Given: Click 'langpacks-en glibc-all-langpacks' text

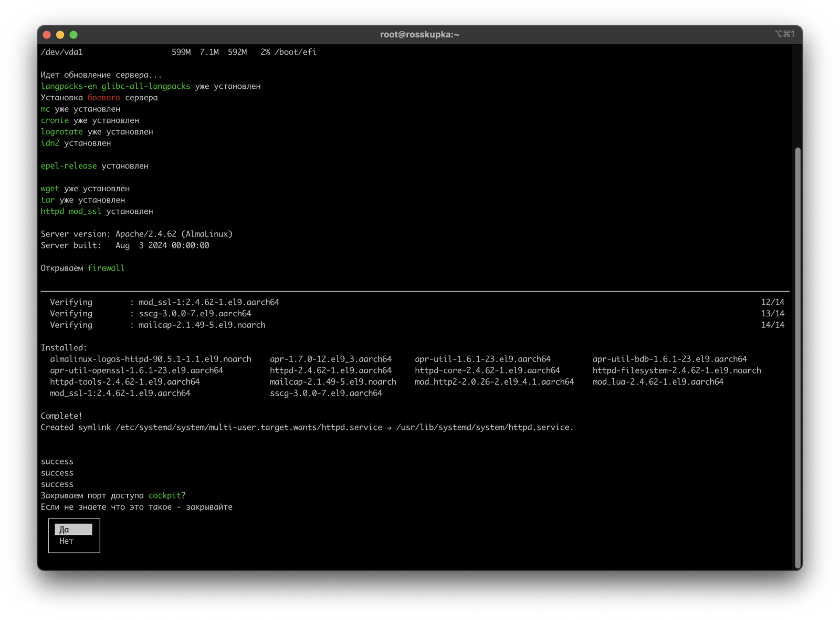Looking at the screenshot, I should [115, 86].
